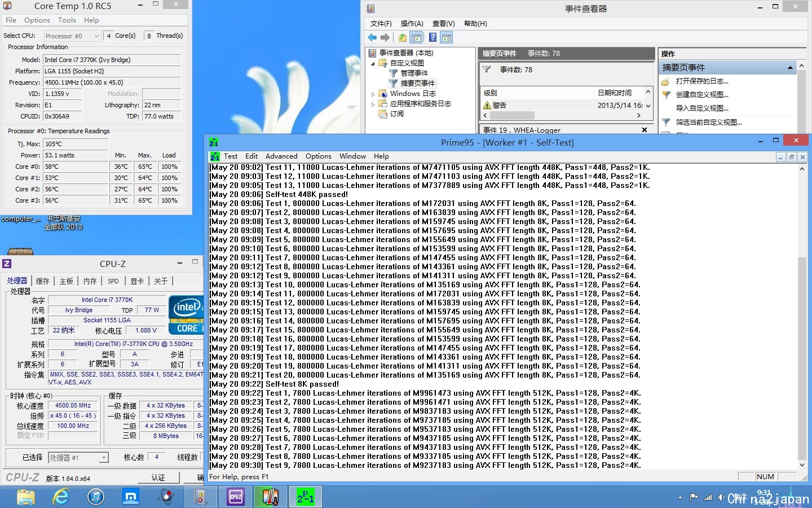Click the Forward arrow in Event Viewer toolbar
Image resolution: width=812 pixels, height=508 pixels.
(385, 38)
